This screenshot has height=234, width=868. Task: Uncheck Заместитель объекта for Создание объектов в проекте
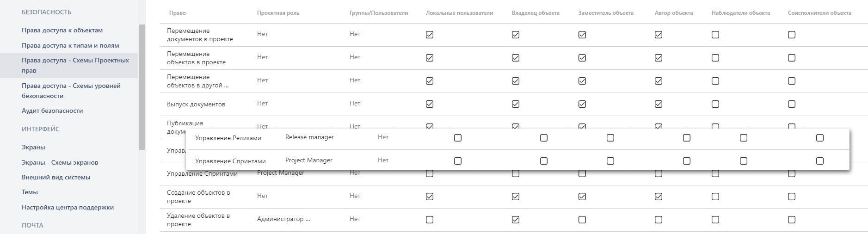(x=582, y=197)
